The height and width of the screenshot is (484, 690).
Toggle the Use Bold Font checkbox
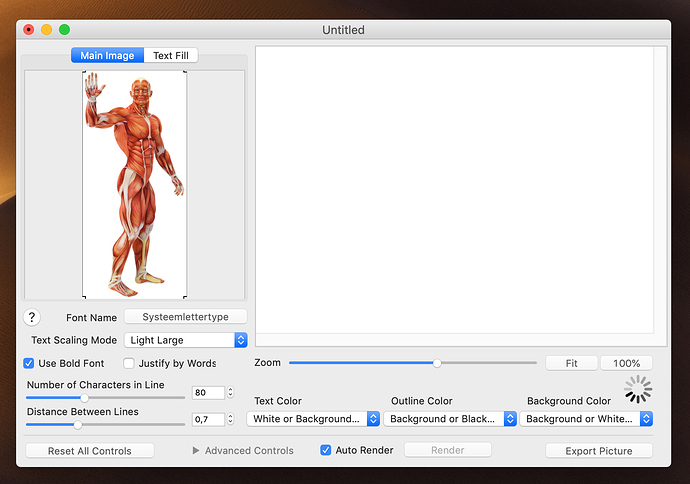(x=29, y=363)
